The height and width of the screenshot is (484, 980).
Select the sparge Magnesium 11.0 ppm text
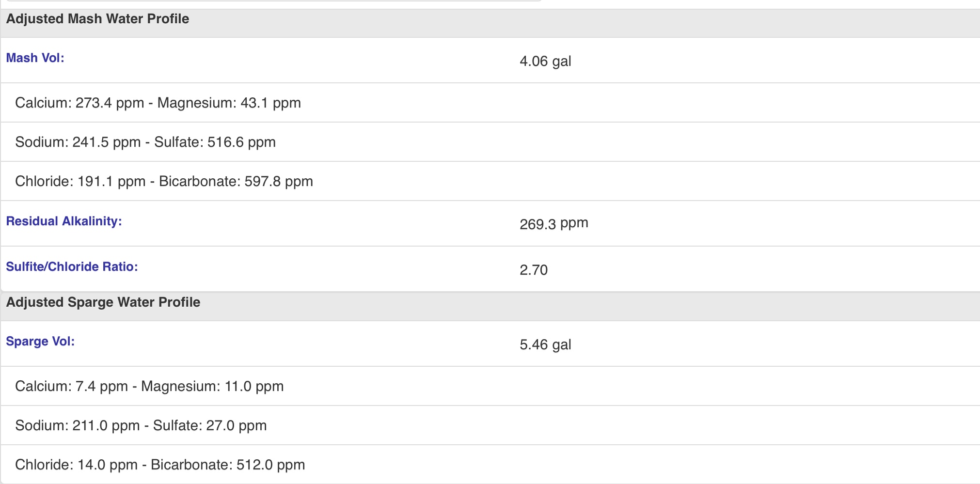pyautogui.click(x=212, y=386)
